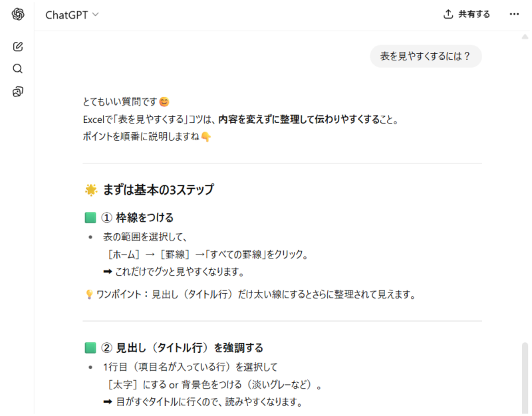This screenshot has height=416, width=532.
Task: Click the 共有する share button
Action: pos(467,14)
